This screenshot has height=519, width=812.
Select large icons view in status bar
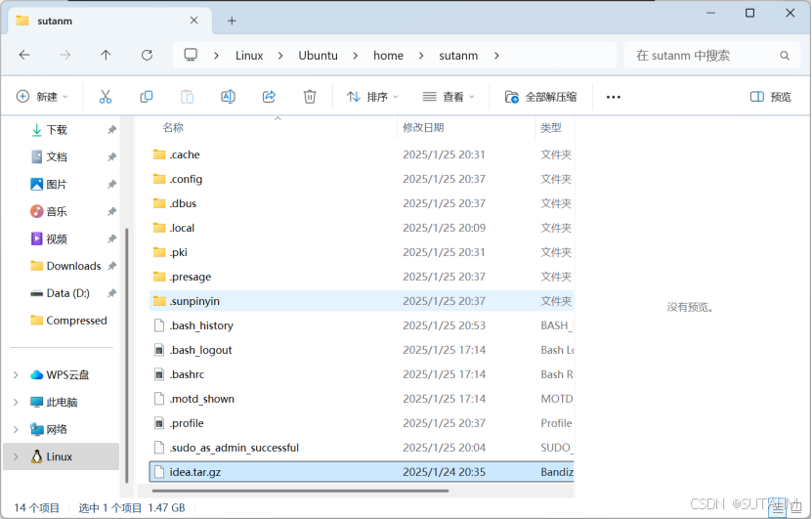point(796,507)
